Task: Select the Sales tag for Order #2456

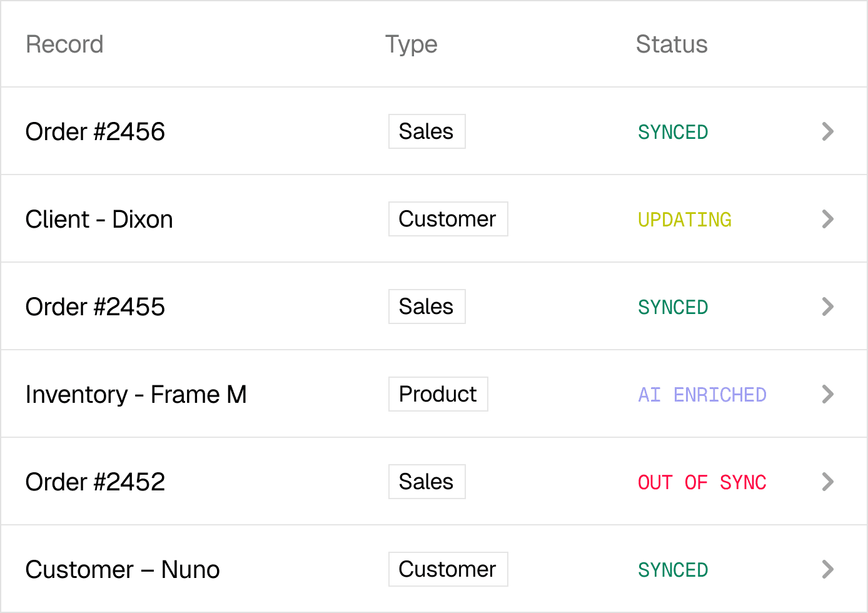Action: [426, 131]
